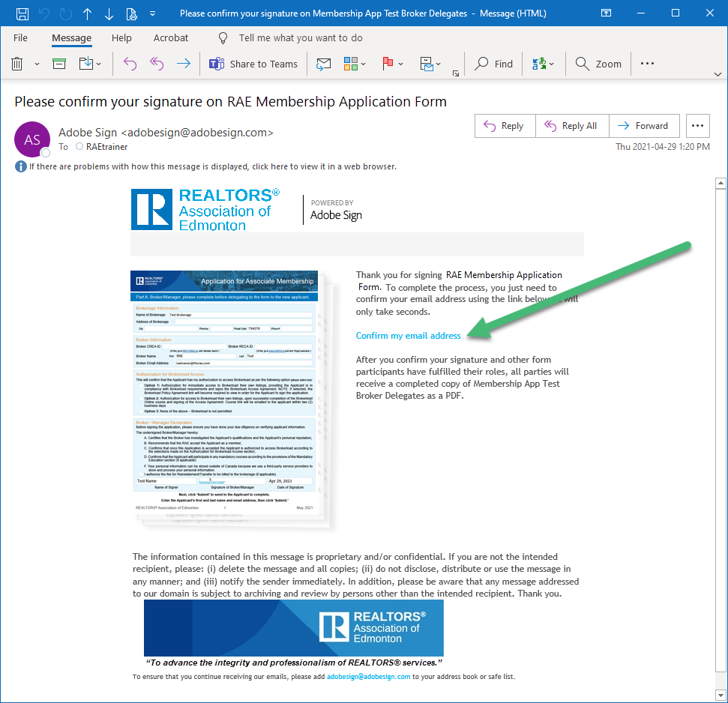This screenshot has width=728, height=703.
Task: Click the Confirm my email address link
Action: 408,336
